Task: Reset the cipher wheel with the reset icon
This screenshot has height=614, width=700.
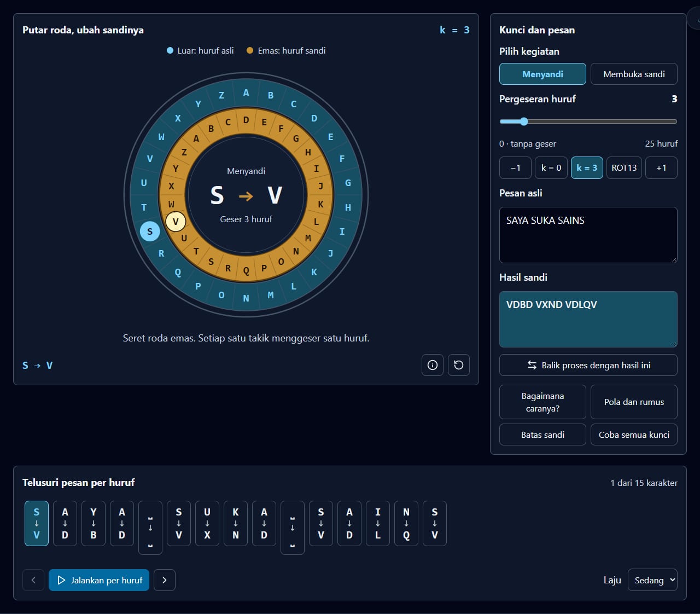Action: (459, 365)
